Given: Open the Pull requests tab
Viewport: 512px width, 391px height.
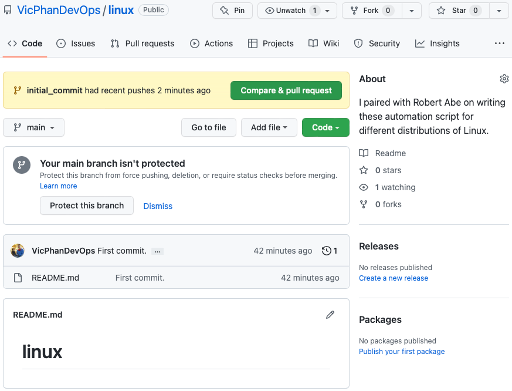Looking at the screenshot, I should pyautogui.click(x=142, y=44).
